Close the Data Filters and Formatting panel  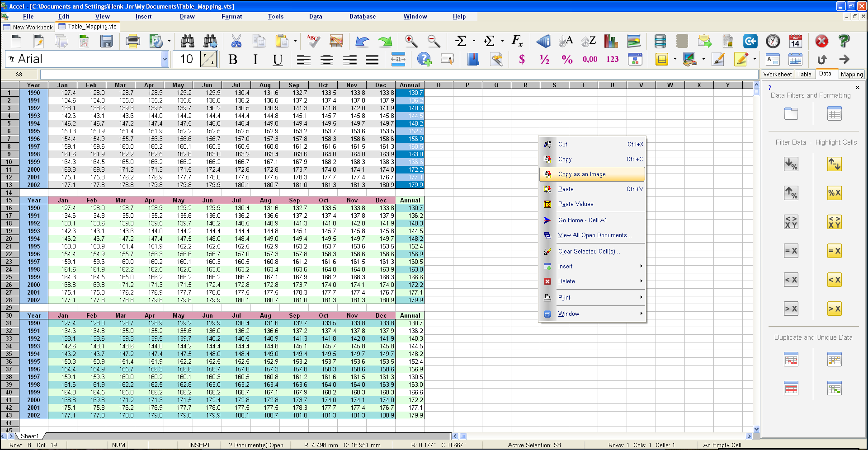[857, 87]
